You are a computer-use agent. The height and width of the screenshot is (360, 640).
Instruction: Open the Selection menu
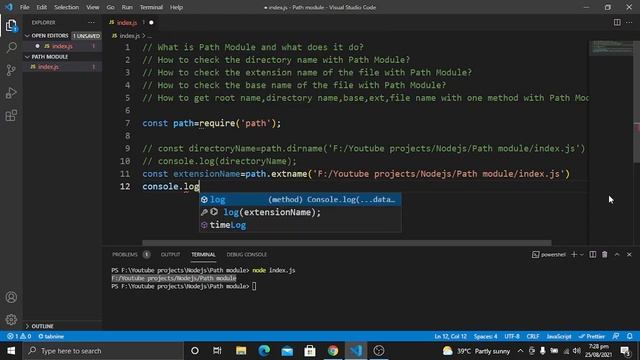(67, 7)
